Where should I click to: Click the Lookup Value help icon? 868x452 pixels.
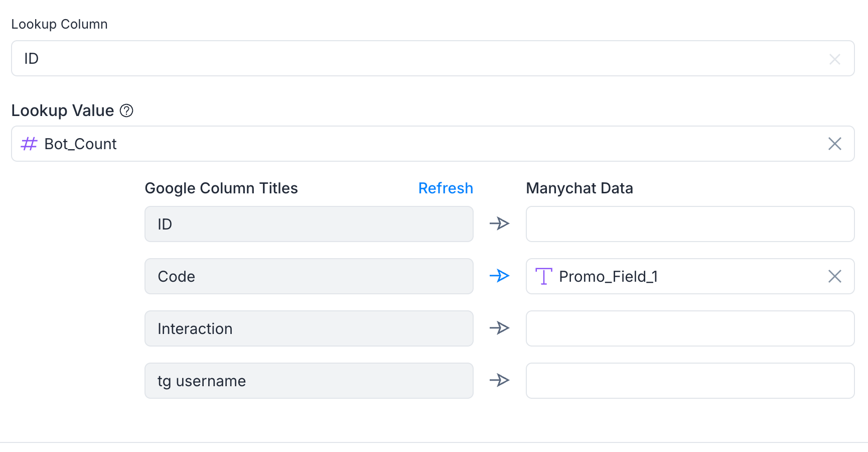pos(126,110)
